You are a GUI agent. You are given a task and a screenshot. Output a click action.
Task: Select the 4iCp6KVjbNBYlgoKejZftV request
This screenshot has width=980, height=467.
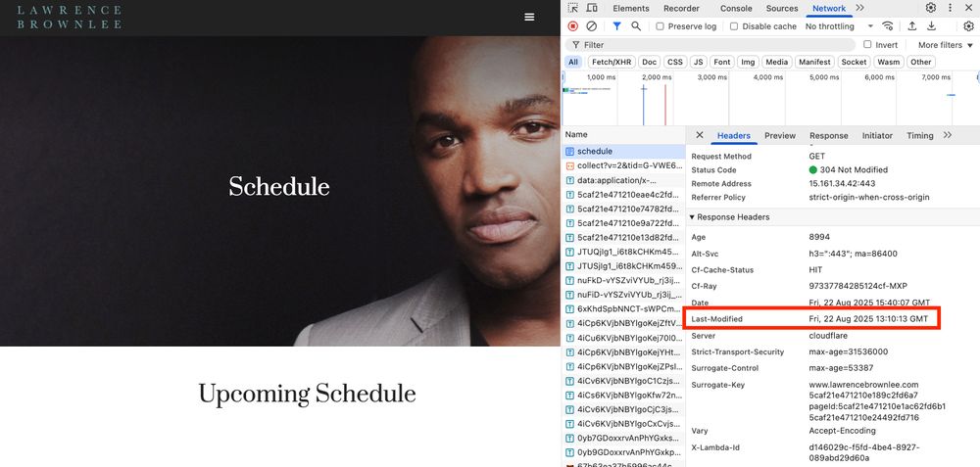[x=623, y=323]
